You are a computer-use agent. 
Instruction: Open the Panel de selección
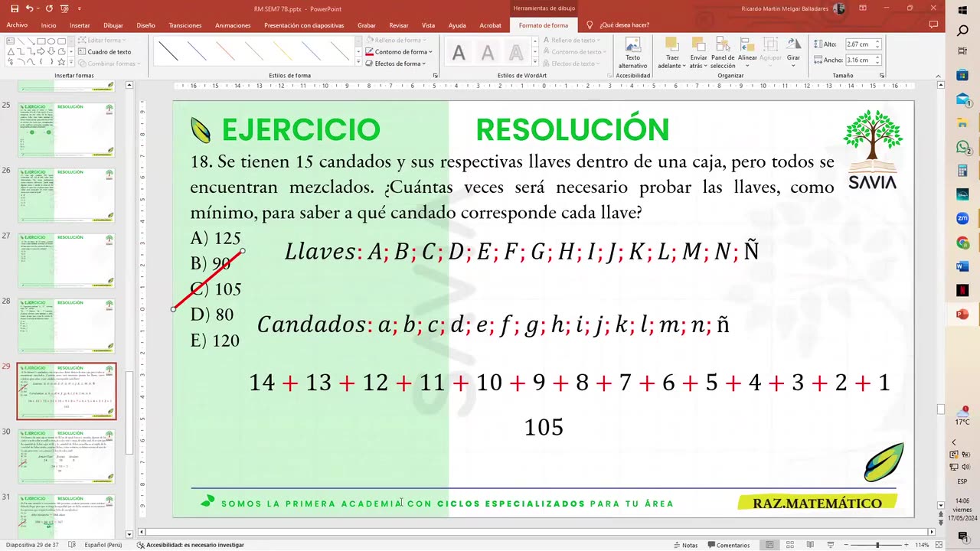point(723,53)
